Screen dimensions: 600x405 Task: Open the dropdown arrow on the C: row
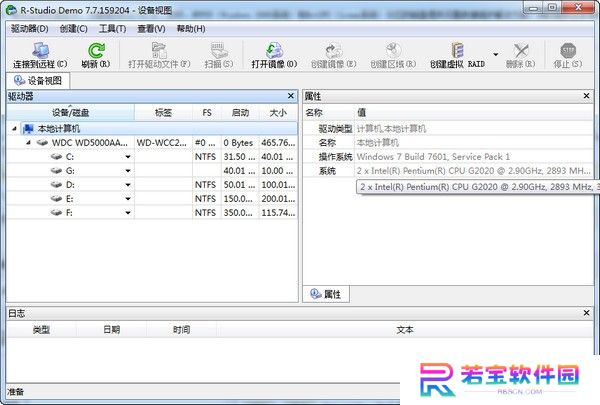pos(128,157)
